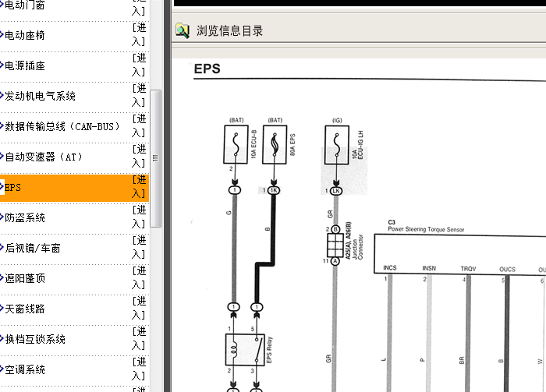
Task: Expand arrow beside 电动座椅
Action: [x=2, y=35]
